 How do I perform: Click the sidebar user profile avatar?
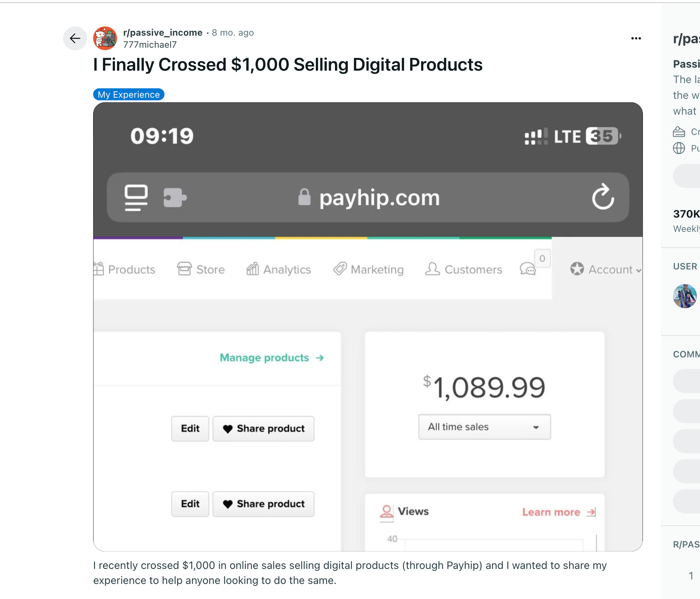click(685, 296)
